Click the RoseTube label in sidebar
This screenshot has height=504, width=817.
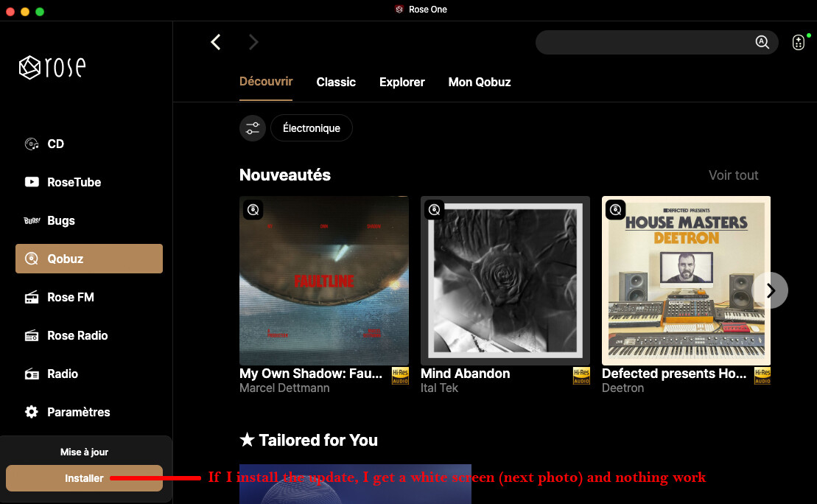(74, 183)
